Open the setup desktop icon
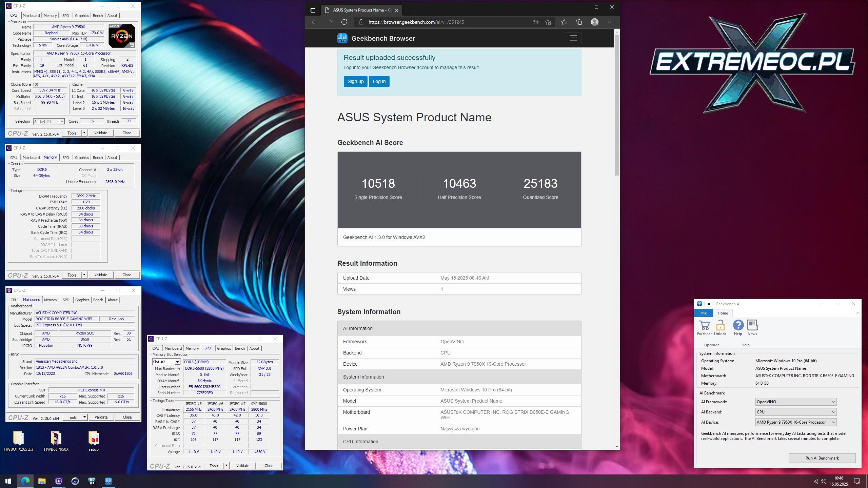868x488 pixels. click(x=94, y=441)
